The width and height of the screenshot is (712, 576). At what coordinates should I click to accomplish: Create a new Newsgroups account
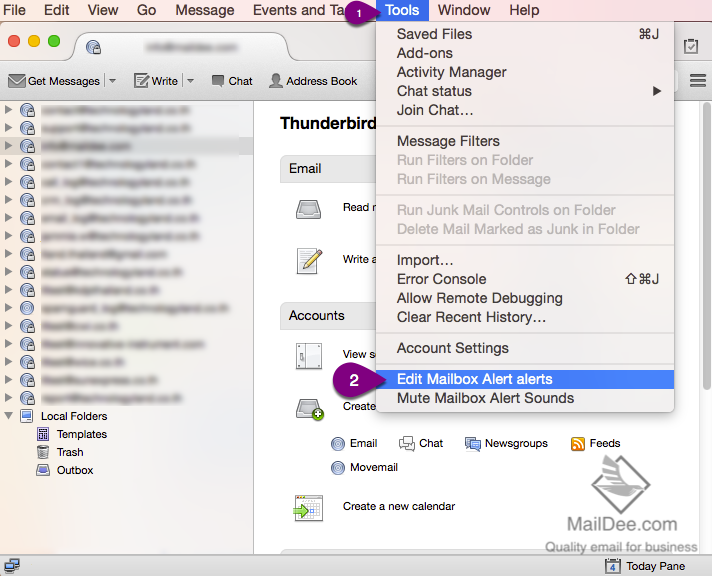pyautogui.click(x=506, y=443)
